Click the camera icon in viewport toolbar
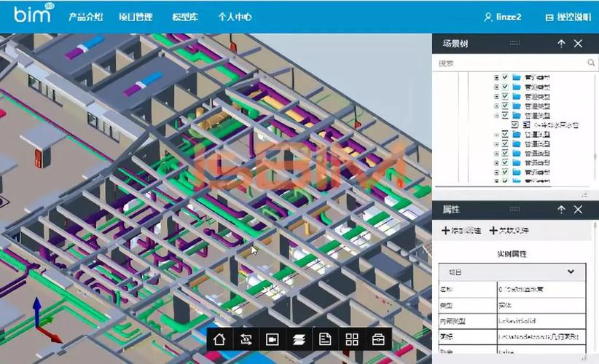 click(272, 339)
